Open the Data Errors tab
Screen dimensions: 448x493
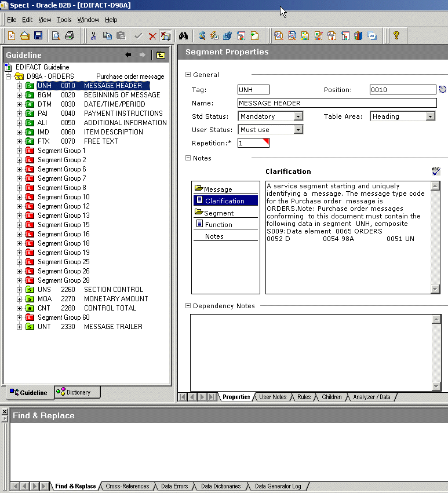pyautogui.click(x=174, y=486)
